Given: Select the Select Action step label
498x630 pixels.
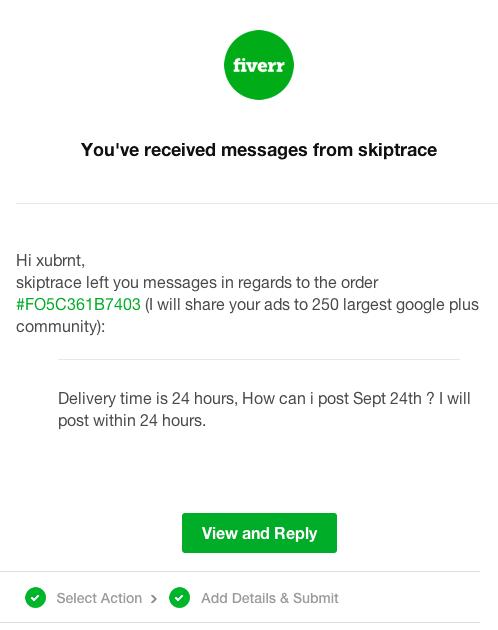Looking at the screenshot, I should tap(99, 598).
